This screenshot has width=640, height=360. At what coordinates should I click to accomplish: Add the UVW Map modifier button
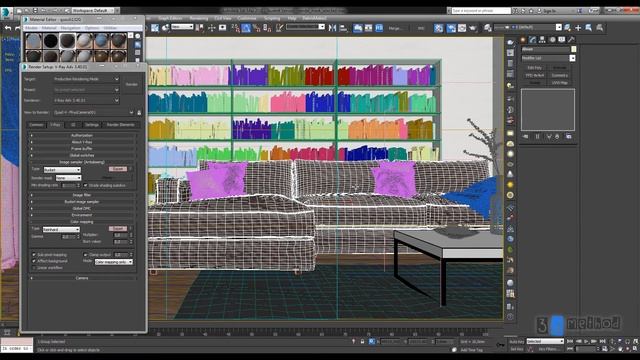pyautogui.click(x=560, y=82)
